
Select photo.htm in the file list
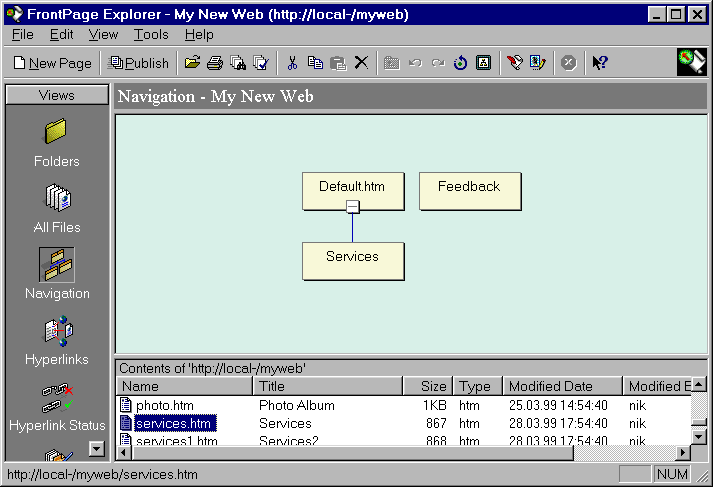tap(164, 405)
